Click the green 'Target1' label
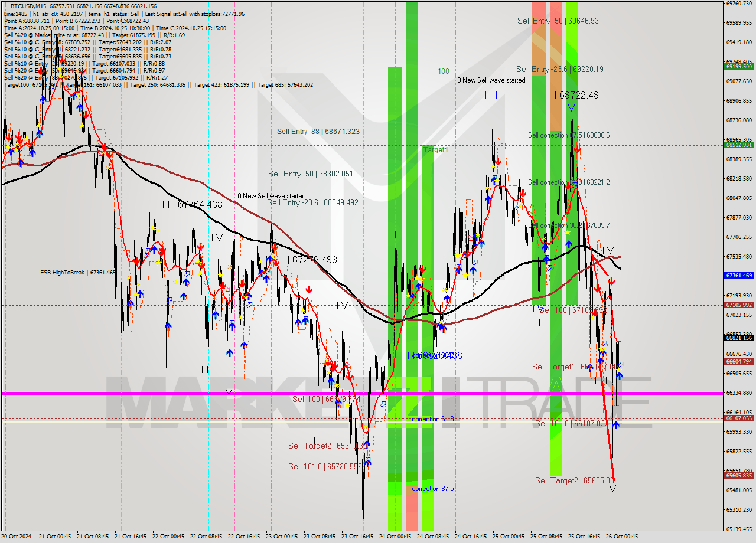The image size is (756, 543). point(436,150)
